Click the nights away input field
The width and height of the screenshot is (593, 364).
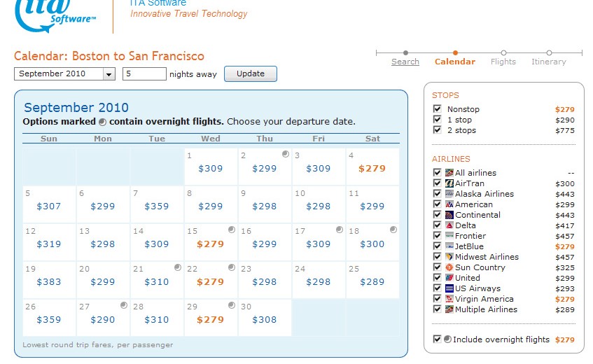click(x=144, y=73)
